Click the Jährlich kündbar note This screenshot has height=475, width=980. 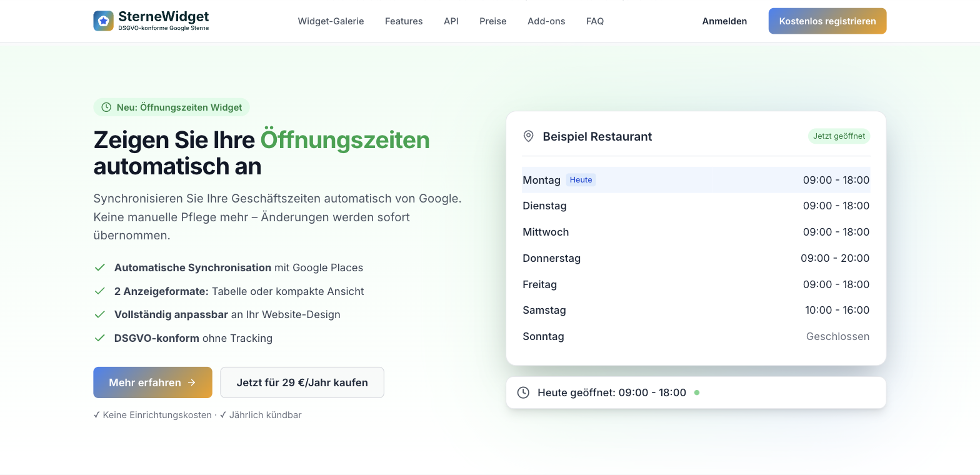[x=261, y=415]
